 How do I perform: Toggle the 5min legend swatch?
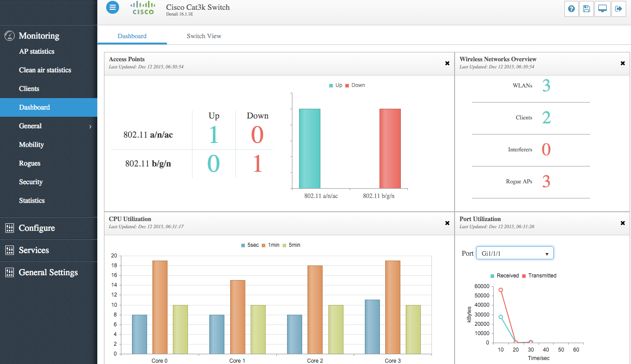click(x=284, y=245)
